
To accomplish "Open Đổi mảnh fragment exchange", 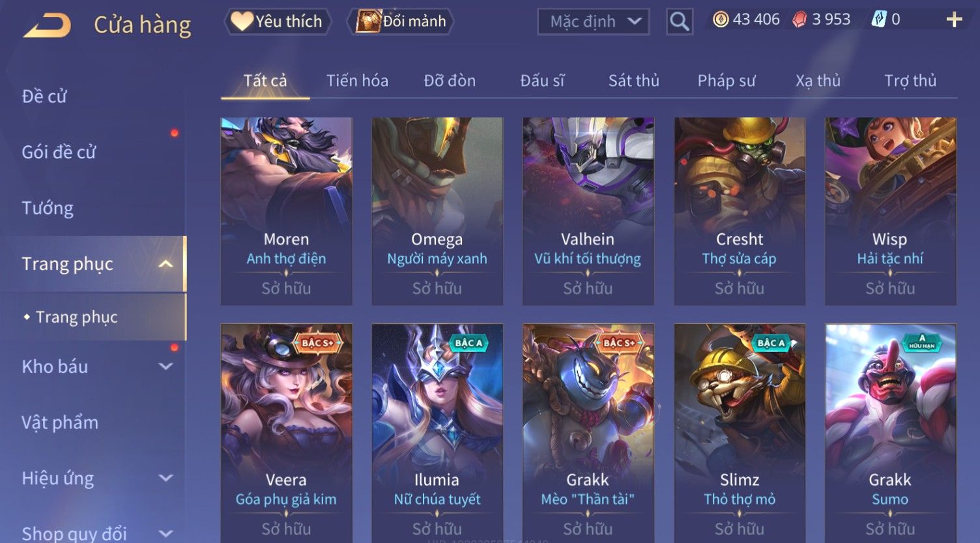I will tap(403, 22).
